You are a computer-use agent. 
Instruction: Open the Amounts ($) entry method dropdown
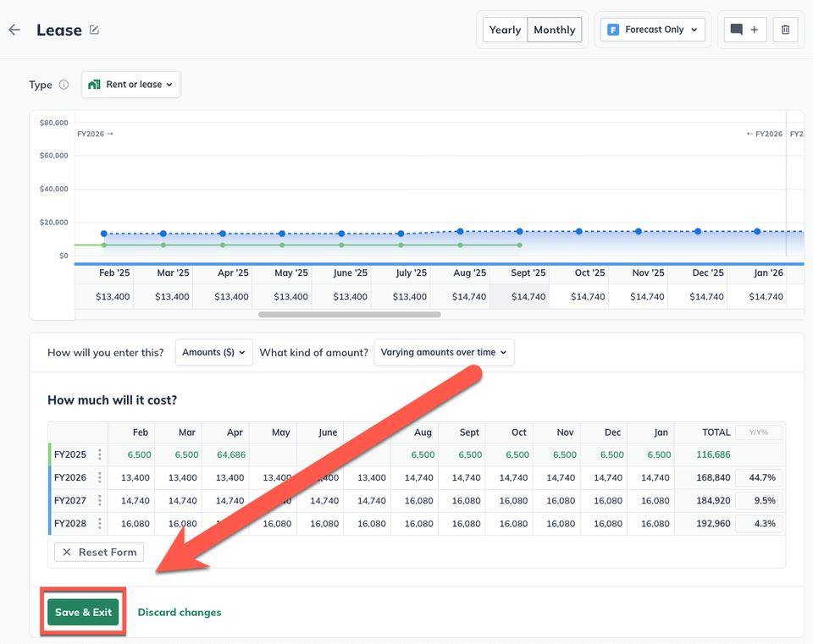tap(213, 352)
